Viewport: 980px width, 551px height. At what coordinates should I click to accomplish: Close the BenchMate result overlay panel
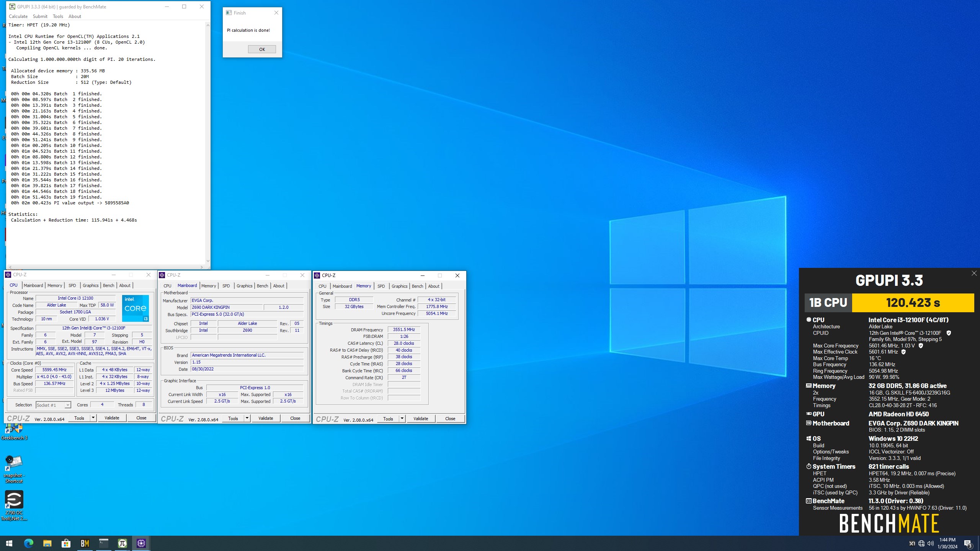[x=974, y=273]
